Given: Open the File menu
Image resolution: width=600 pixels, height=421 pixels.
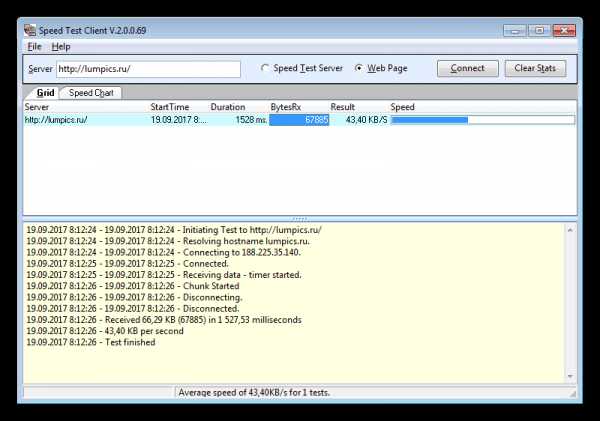Looking at the screenshot, I should 34,47.
